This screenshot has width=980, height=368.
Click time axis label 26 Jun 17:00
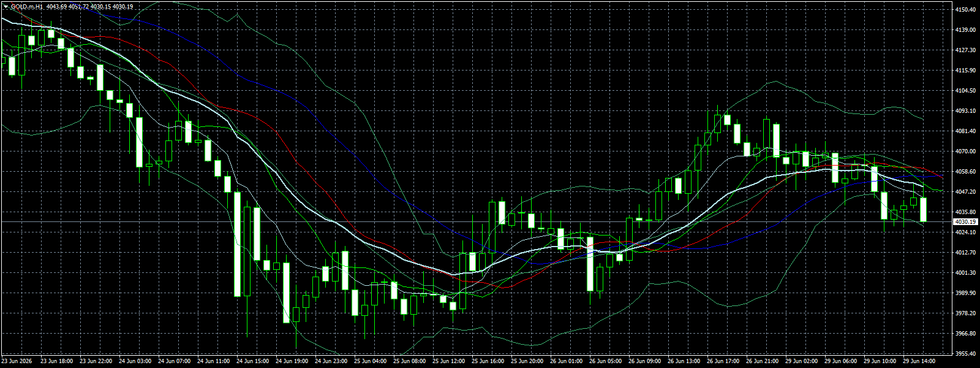pos(723,361)
